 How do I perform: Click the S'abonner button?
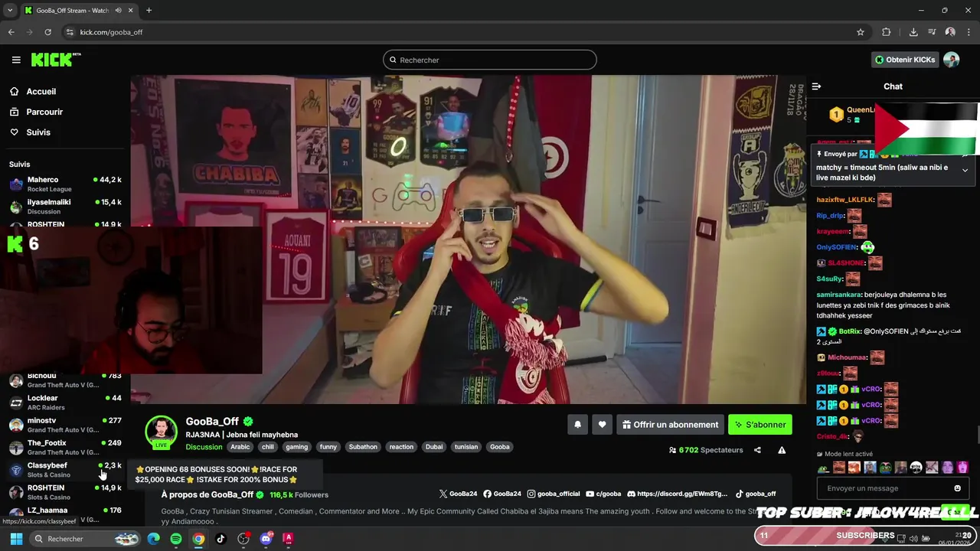(759, 425)
